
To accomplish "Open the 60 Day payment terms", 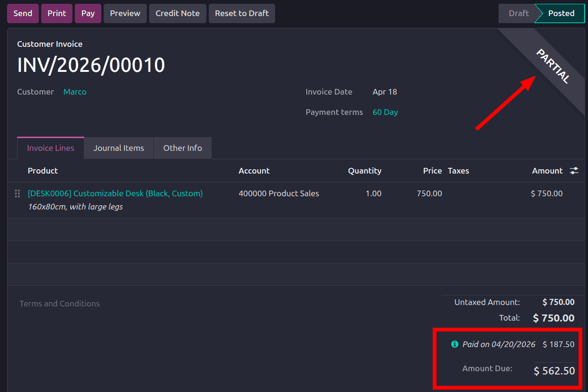I will [385, 112].
